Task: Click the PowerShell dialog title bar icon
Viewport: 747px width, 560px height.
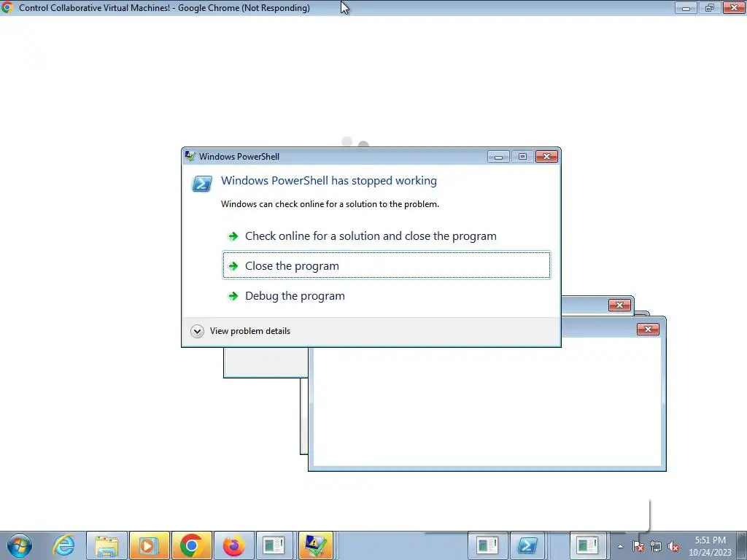Action: [190, 156]
